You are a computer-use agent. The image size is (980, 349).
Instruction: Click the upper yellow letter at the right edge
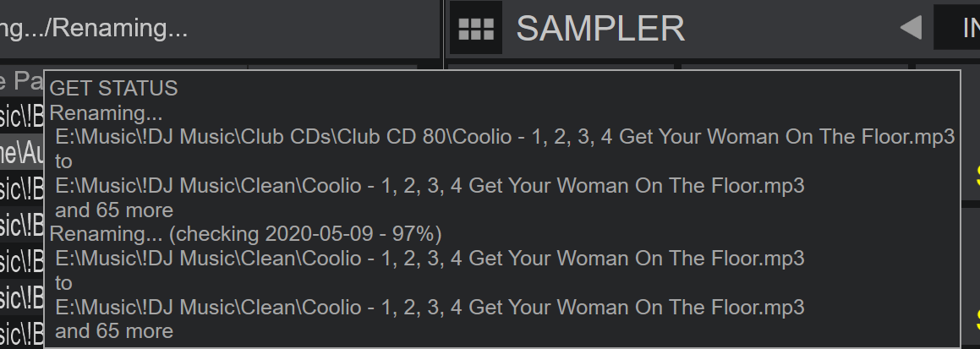[977, 176]
